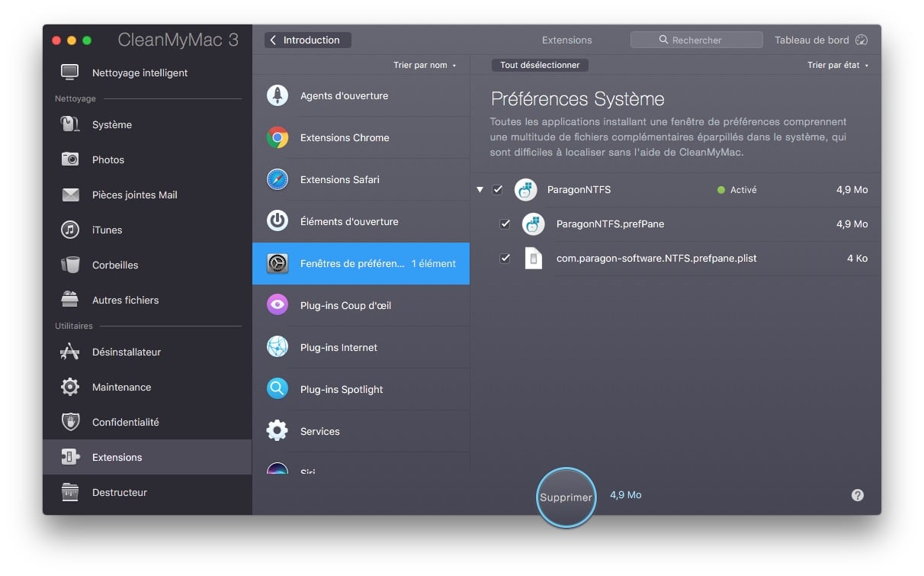Open the Tableau de bord dashboard
Screen dimensions: 924x576
tap(821, 40)
